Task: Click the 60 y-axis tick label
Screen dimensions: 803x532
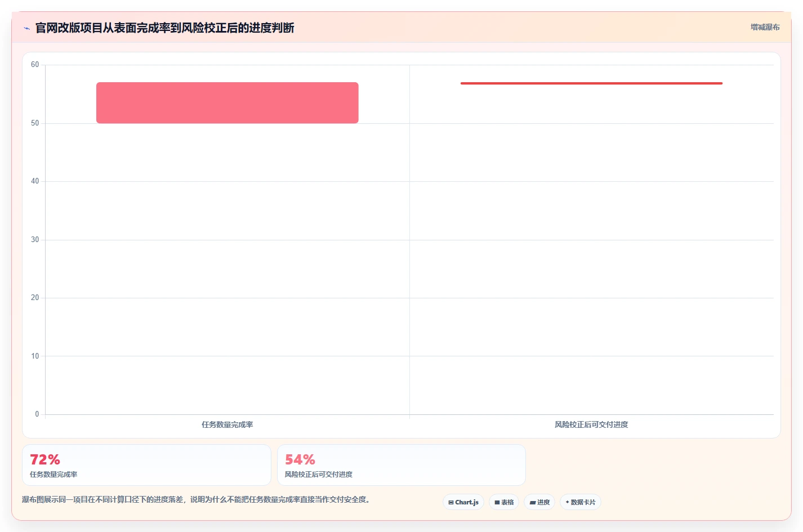Action: coord(35,65)
